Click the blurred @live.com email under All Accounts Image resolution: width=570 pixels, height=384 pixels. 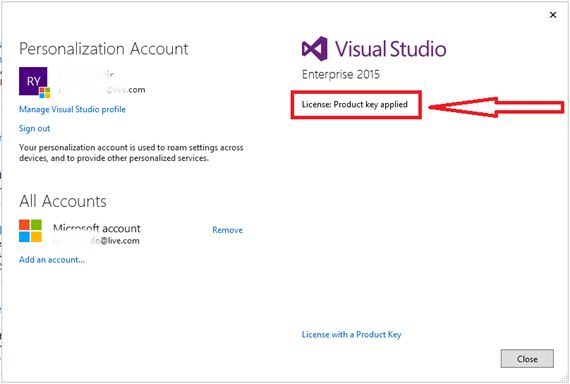(x=96, y=240)
